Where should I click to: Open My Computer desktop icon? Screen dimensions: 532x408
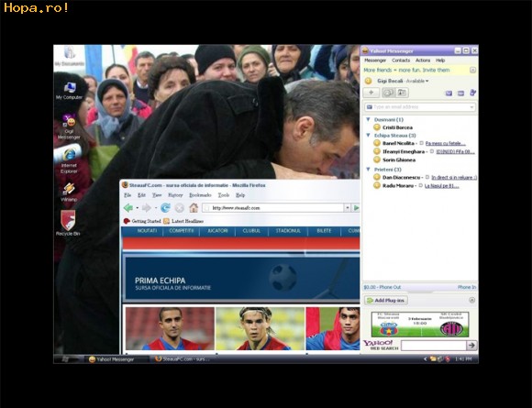click(x=69, y=91)
